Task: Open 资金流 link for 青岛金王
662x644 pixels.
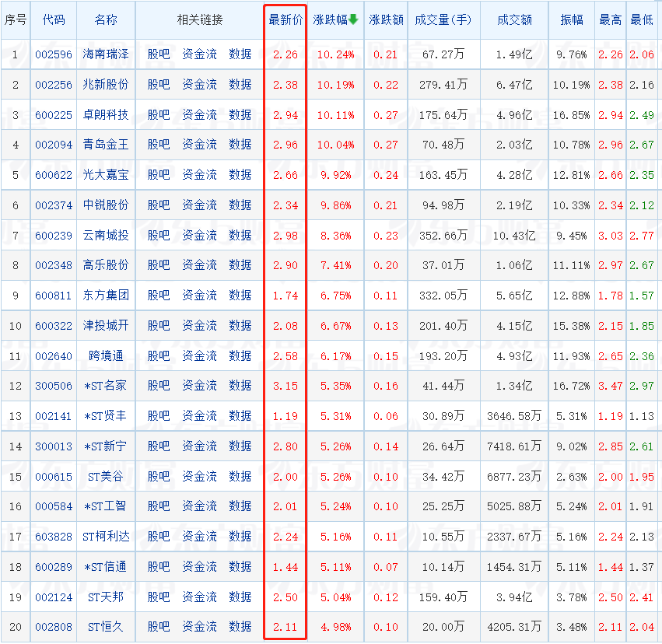Action: point(199,145)
